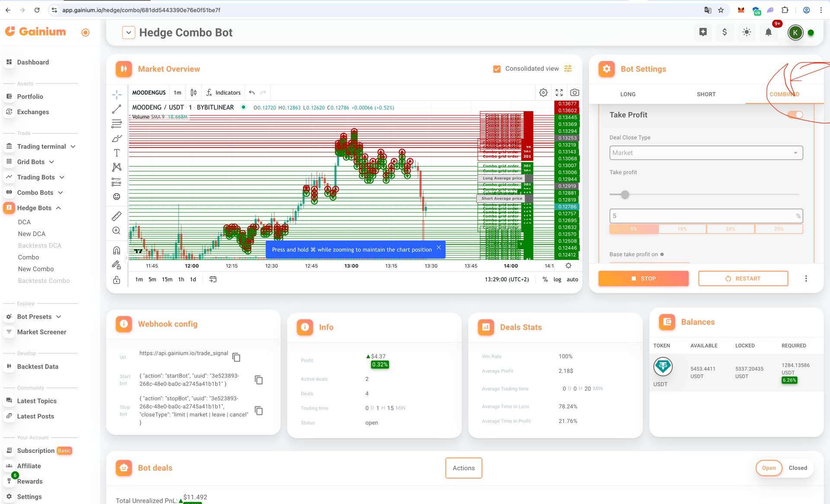Switch theme with sun icon
The width and height of the screenshot is (830, 504).
(747, 32)
